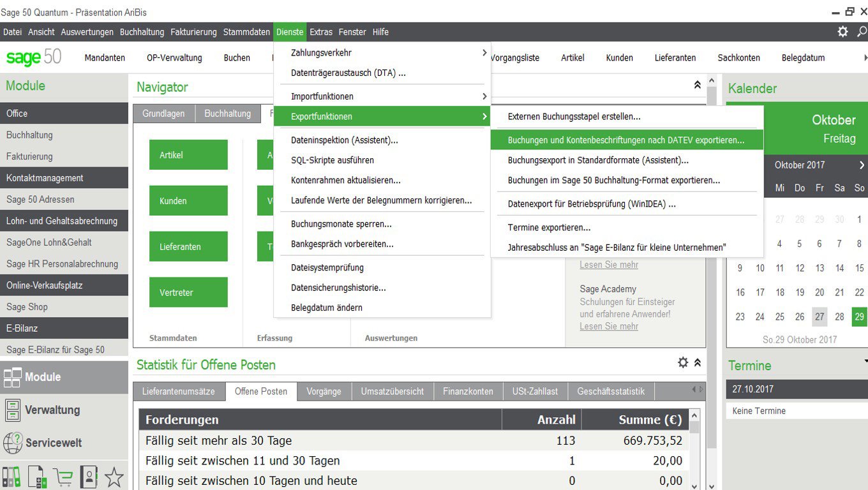Screen dimensions: 868x490
Task: Open the Umsatzübersicht tab
Action: tap(392, 392)
